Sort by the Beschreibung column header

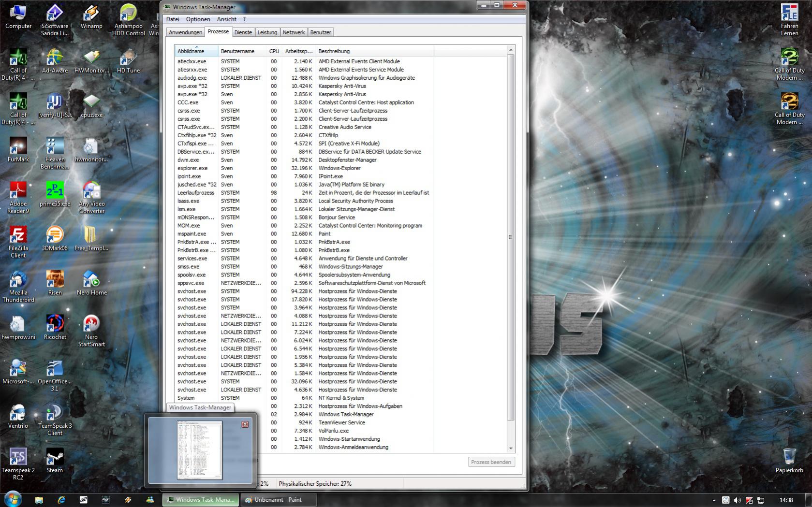pos(375,51)
